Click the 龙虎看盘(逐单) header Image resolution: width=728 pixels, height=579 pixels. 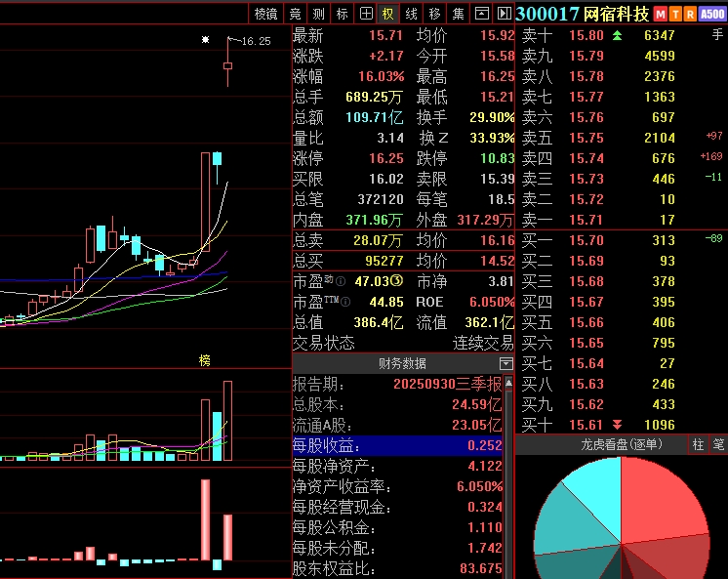(622, 444)
